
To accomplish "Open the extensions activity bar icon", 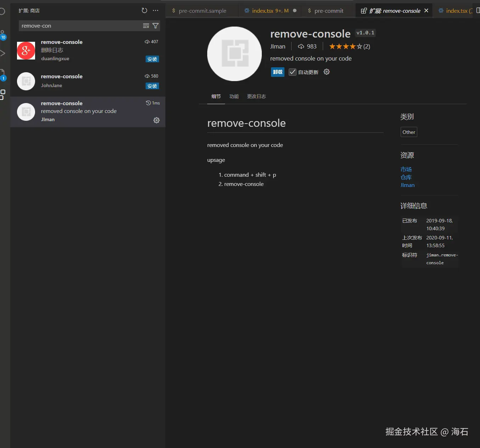I will tap(2, 95).
